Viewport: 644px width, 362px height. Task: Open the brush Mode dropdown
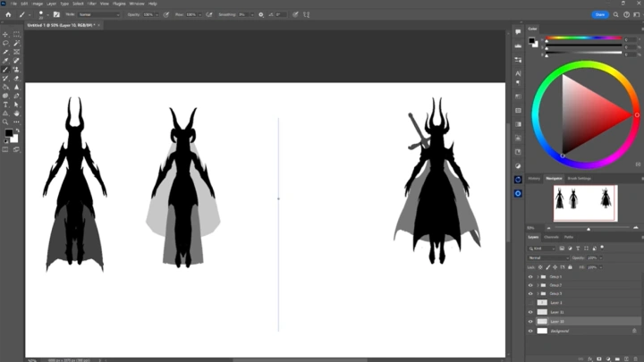(x=98, y=15)
